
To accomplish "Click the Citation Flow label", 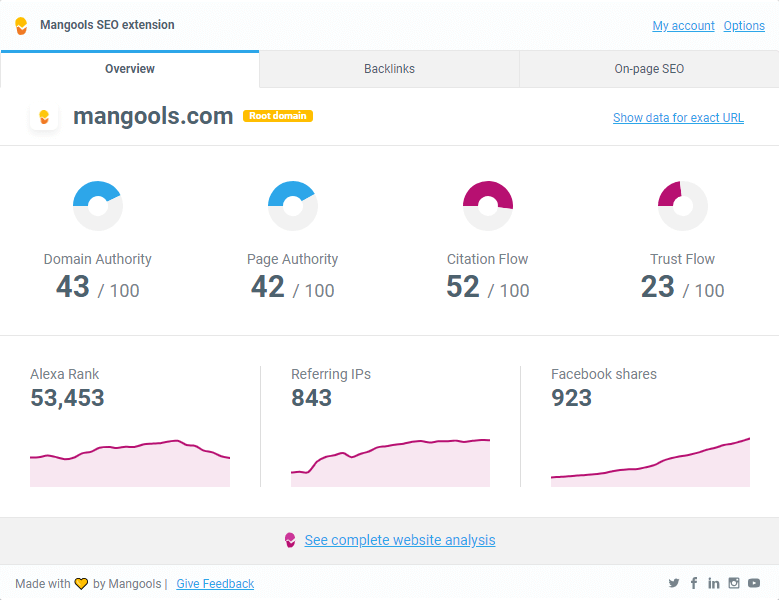I will pyautogui.click(x=487, y=259).
